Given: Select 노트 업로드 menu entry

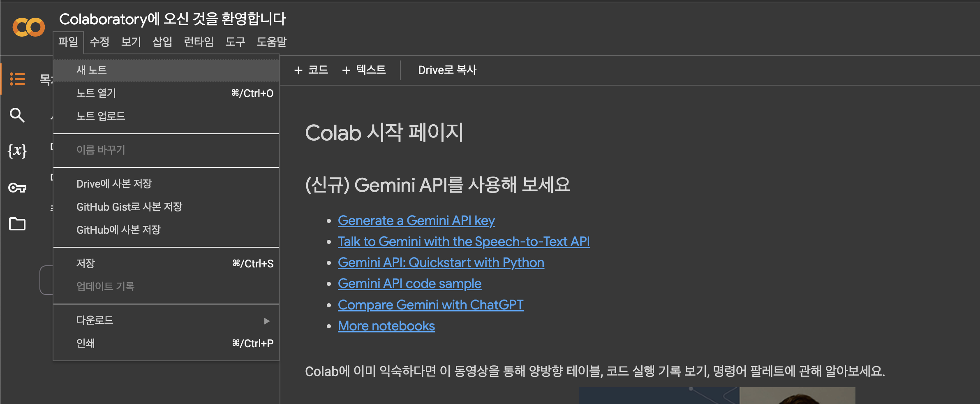Looking at the screenshot, I should [166, 116].
